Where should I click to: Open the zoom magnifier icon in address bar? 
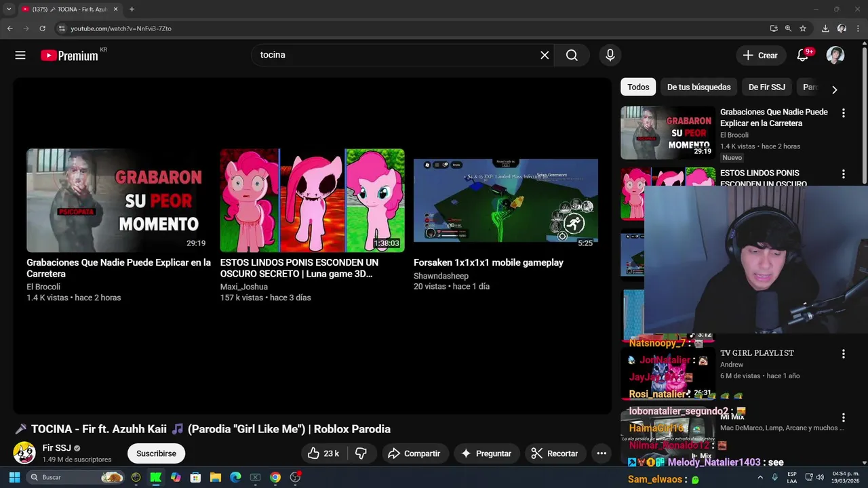point(788,28)
